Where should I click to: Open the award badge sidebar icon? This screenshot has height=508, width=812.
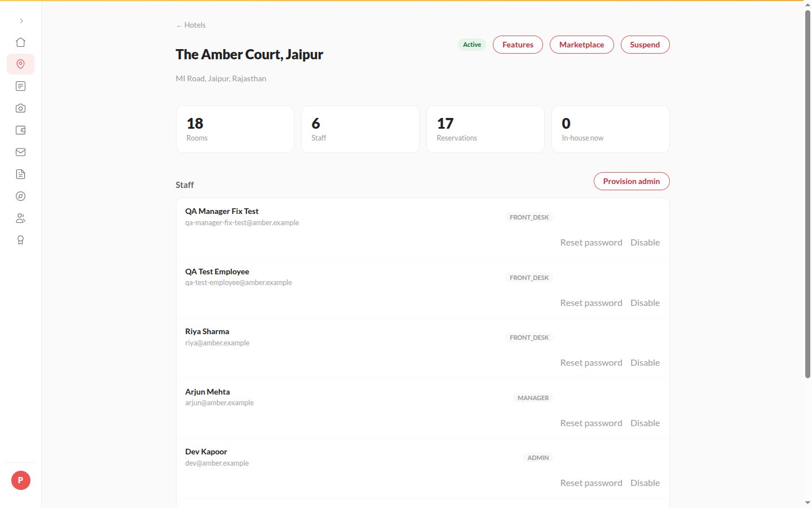[20, 240]
